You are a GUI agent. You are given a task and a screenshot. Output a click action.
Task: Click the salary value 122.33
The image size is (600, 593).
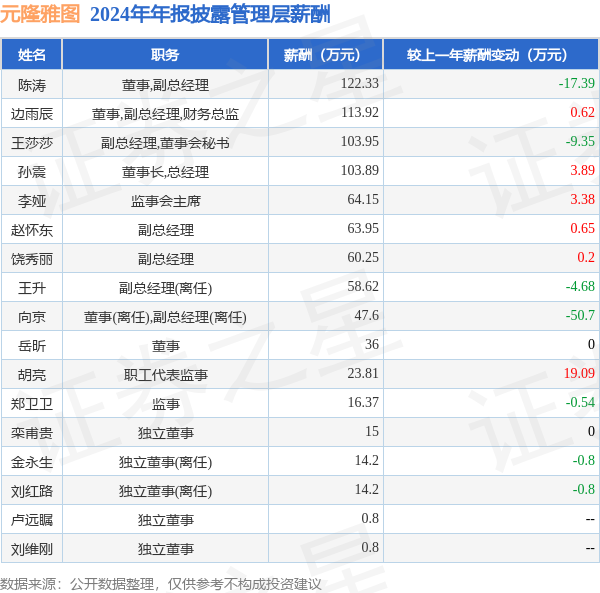pyautogui.click(x=360, y=83)
